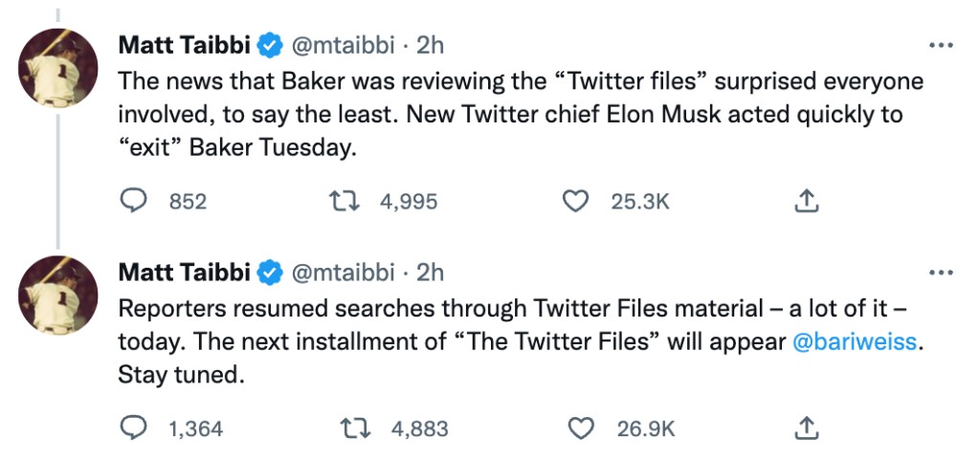The height and width of the screenshot is (460, 980).
Task: Click Matt Taibbi's name on the second tweet
Action: click(186, 273)
